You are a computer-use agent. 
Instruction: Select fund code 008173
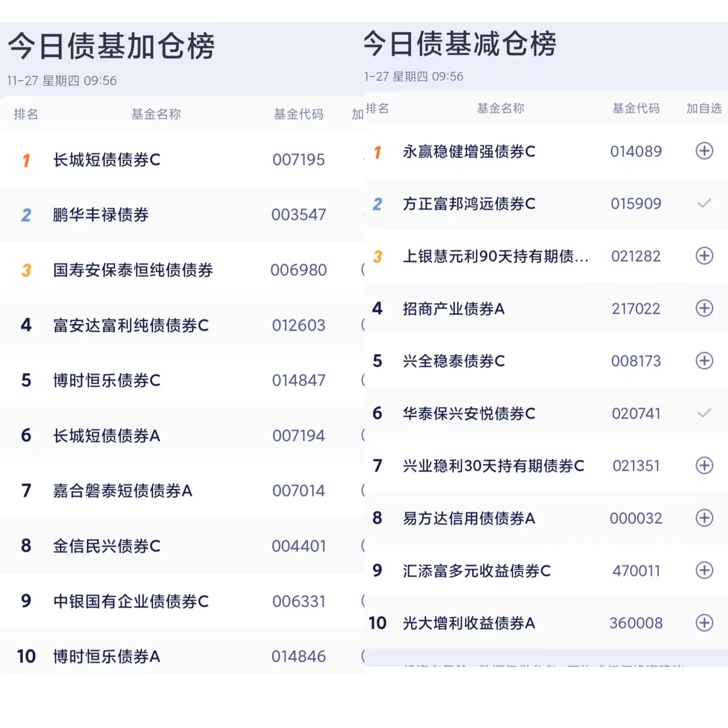point(636,361)
